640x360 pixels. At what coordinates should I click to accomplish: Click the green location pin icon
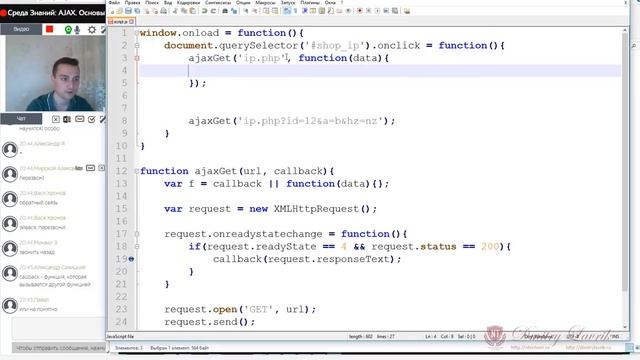[x=68, y=29]
